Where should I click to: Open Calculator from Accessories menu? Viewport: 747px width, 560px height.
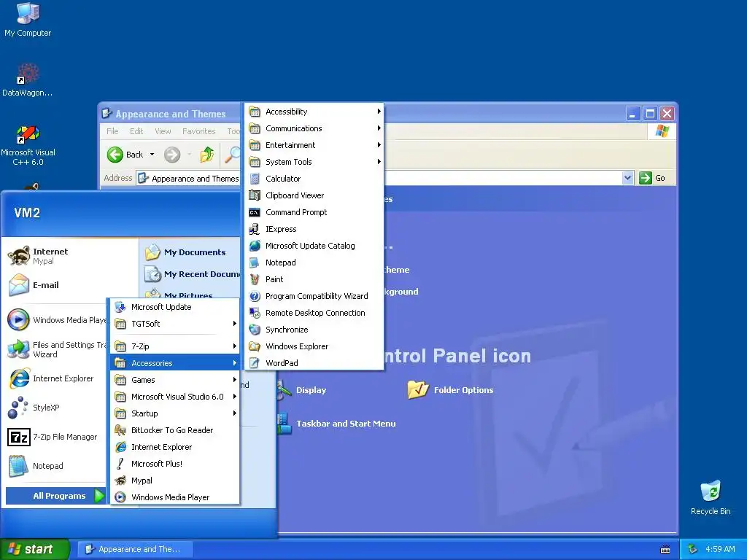314,179
